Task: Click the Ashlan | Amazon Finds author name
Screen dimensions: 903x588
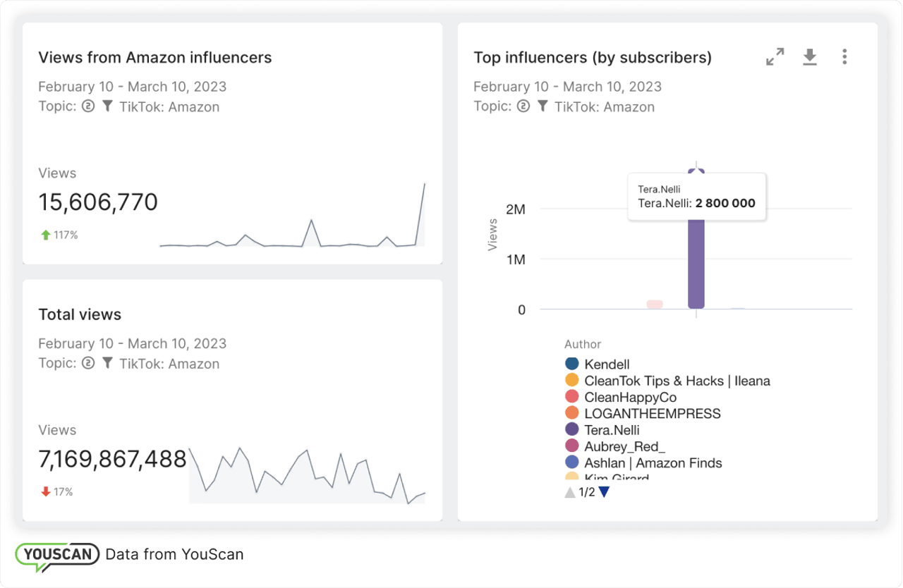Action: [x=652, y=463]
